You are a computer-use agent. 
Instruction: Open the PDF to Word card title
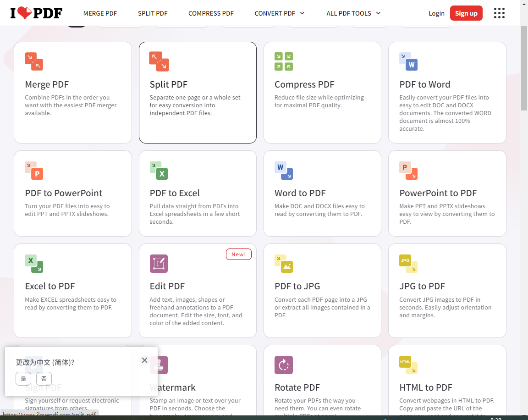click(424, 84)
